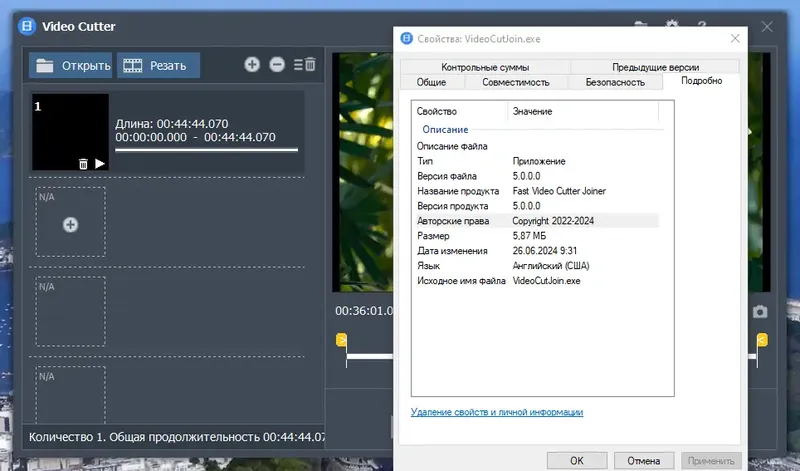Close the Video Cutter main window
The image size is (800, 471).
tap(767, 27)
